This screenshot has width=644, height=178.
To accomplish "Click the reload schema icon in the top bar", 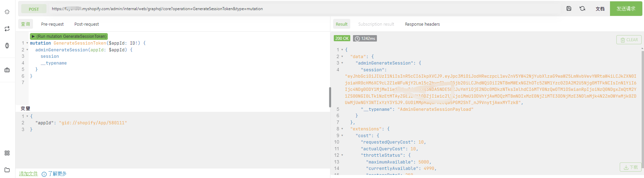I will coord(582,9).
